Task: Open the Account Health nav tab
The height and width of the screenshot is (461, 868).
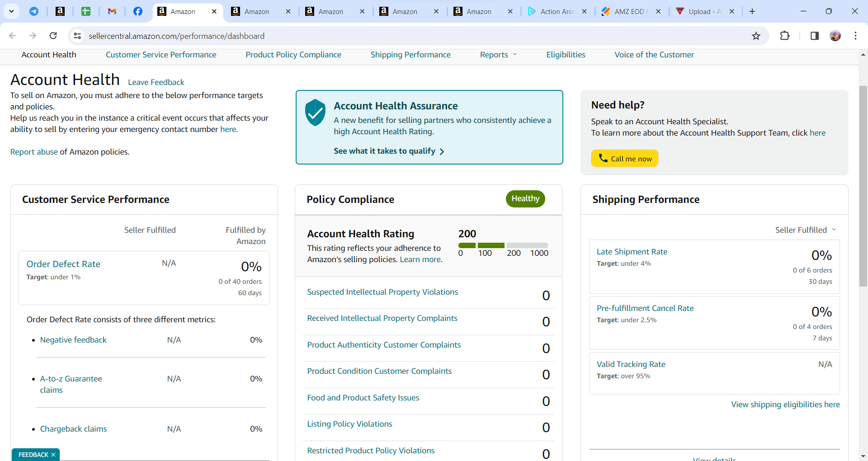Action: tap(49, 55)
